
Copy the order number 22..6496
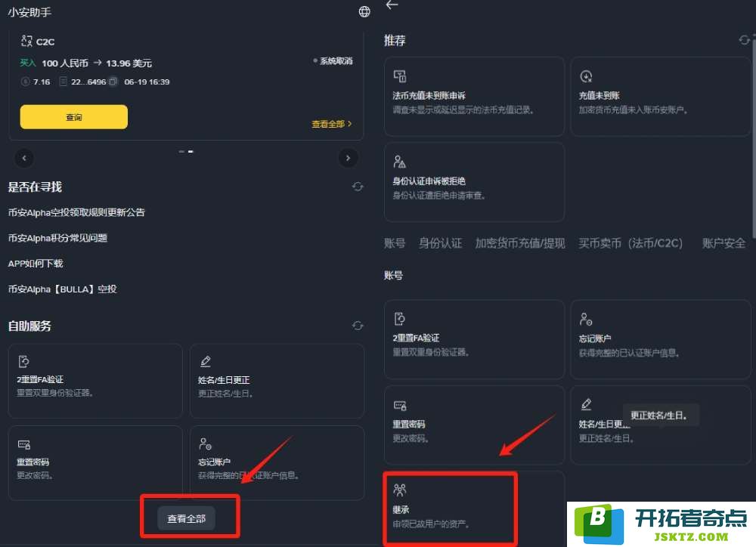(113, 82)
